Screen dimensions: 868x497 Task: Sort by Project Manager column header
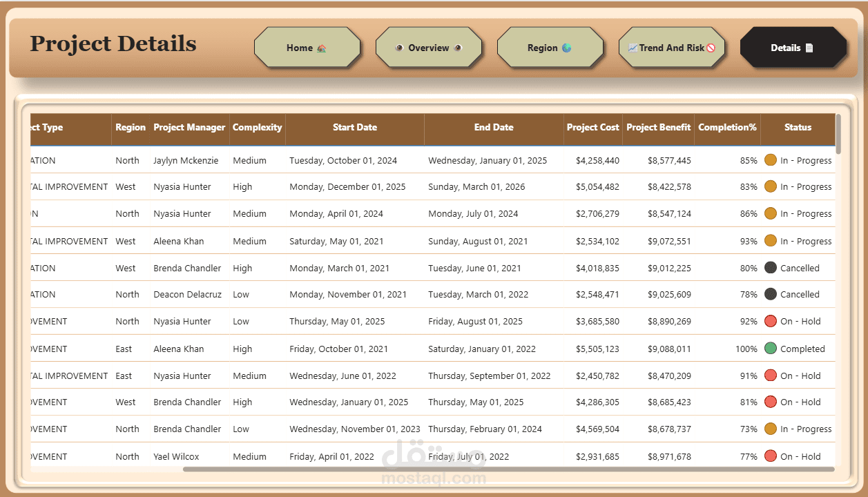click(189, 127)
